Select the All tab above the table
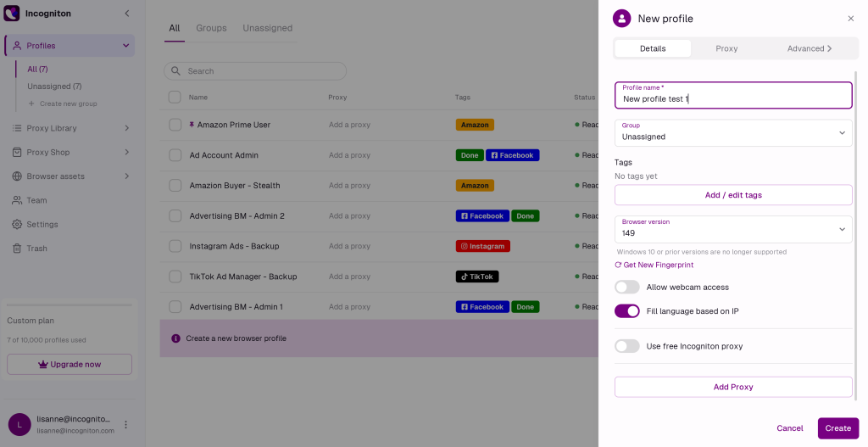Screen dimensions: 868x447 175,28
